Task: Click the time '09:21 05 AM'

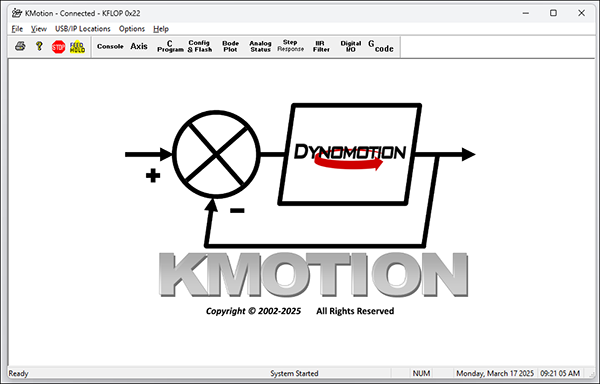Action: 560,373
